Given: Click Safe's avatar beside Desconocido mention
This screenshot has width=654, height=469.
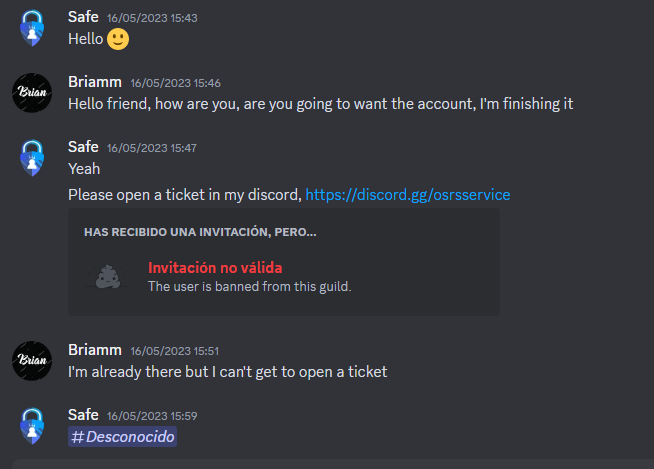Looking at the screenshot, I should (x=32, y=426).
